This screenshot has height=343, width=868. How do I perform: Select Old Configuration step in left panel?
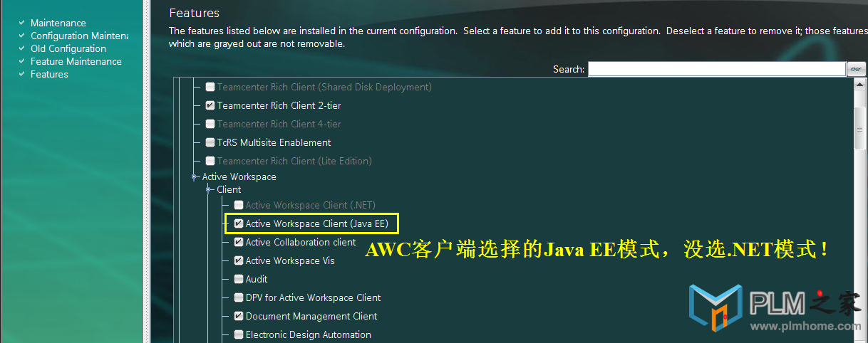(x=68, y=48)
